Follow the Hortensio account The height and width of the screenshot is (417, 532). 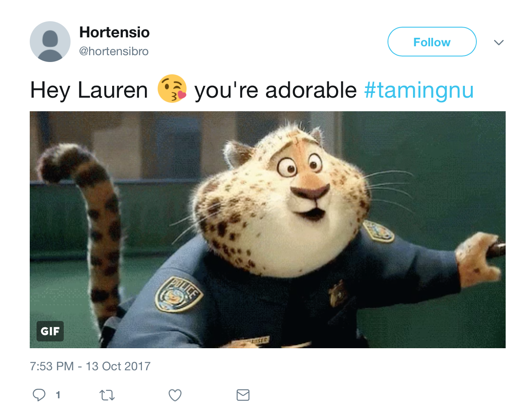pos(432,42)
